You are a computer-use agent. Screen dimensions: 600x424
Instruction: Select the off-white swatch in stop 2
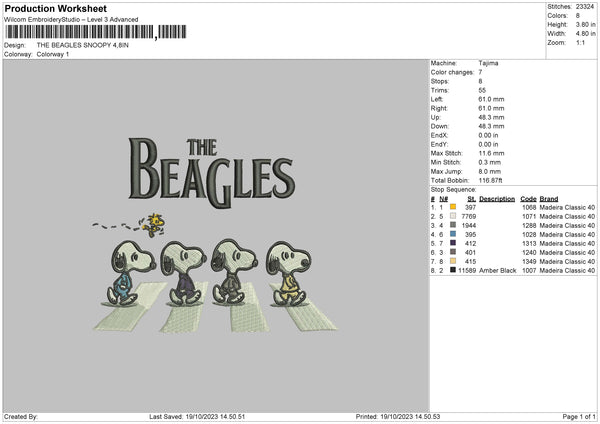coord(453,217)
